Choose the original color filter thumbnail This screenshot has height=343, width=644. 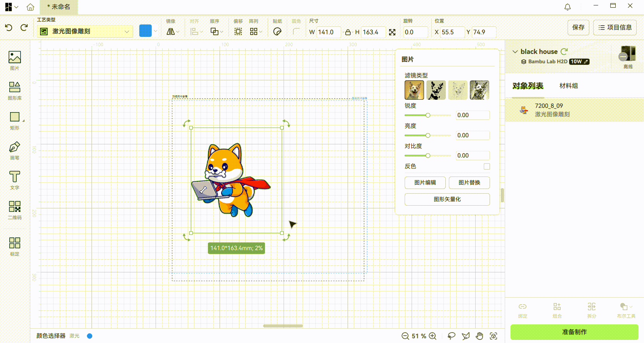pos(414,90)
